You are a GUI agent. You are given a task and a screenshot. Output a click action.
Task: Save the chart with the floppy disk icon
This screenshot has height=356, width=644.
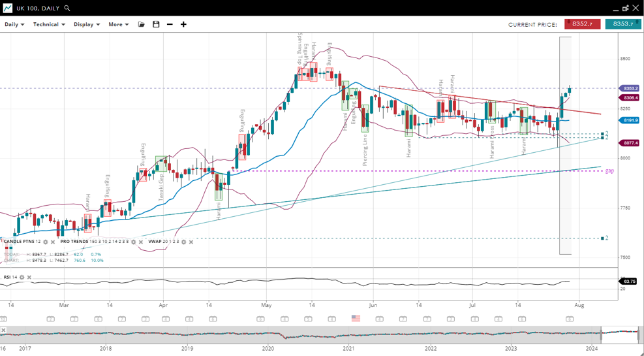(x=156, y=24)
